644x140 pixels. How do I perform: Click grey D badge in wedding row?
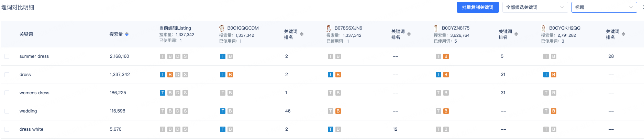(178, 111)
